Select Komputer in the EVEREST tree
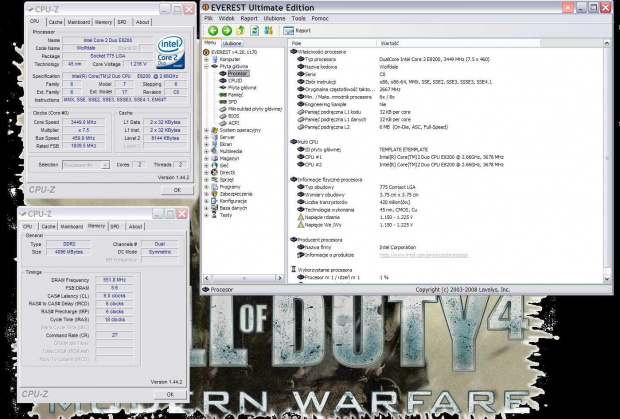 click(230, 59)
